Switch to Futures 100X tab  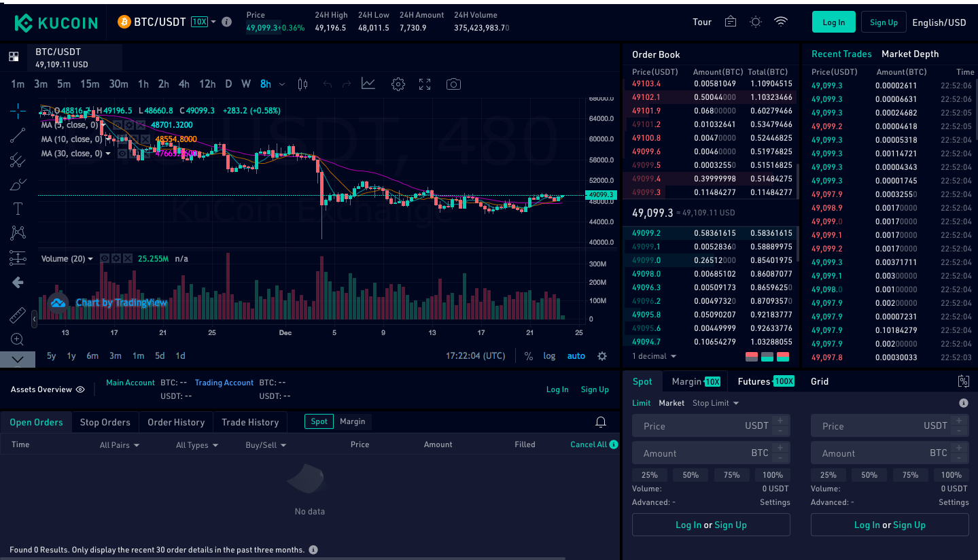(x=765, y=381)
